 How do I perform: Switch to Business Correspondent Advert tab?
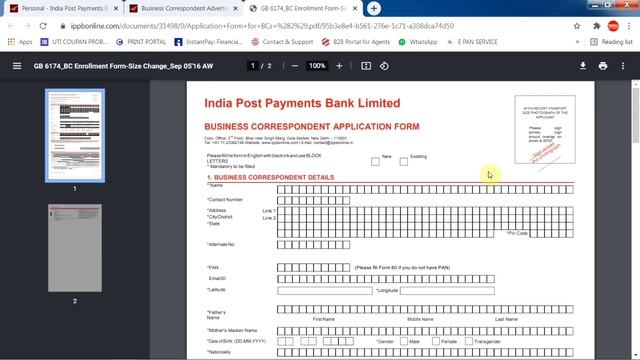click(x=183, y=8)
